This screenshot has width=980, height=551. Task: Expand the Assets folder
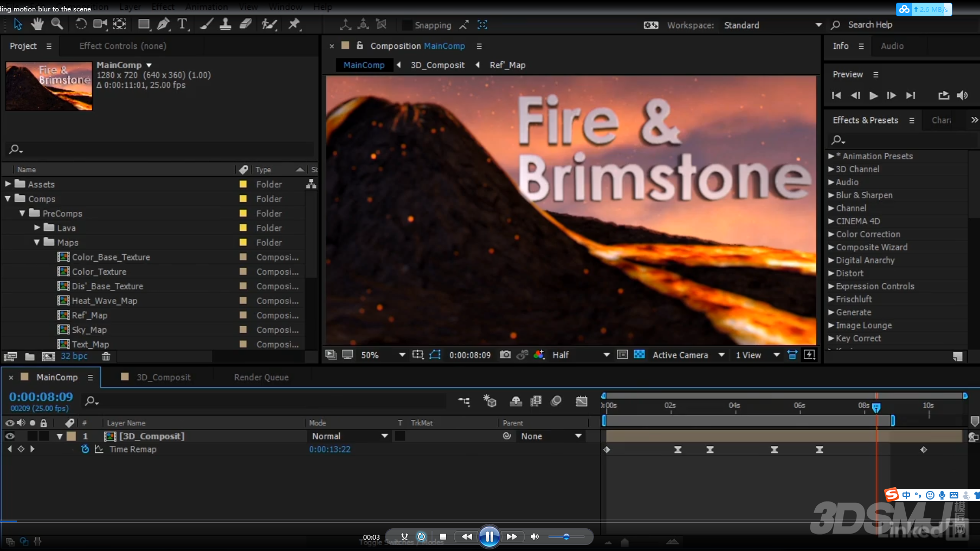(8, 184)
